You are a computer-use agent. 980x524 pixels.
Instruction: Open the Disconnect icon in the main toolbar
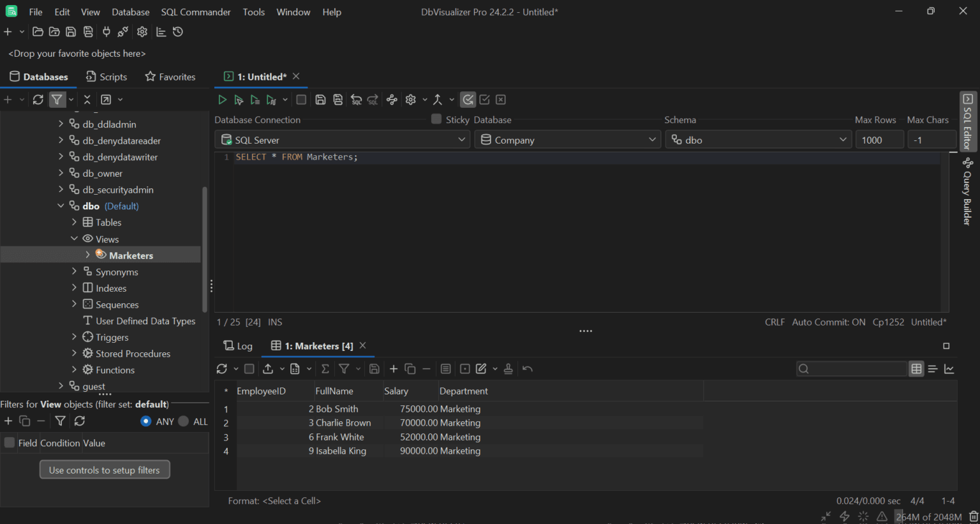point(122,31)
